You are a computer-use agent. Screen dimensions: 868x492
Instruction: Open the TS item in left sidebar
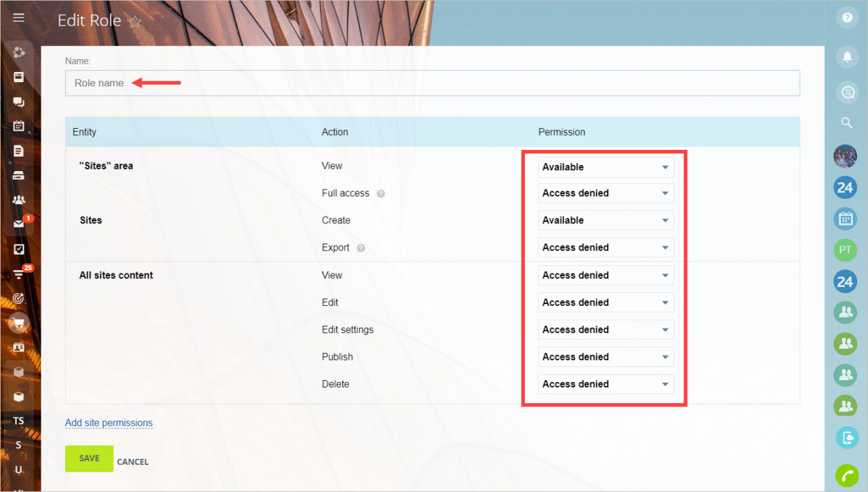pyautogui.click(x=18, y=421)
